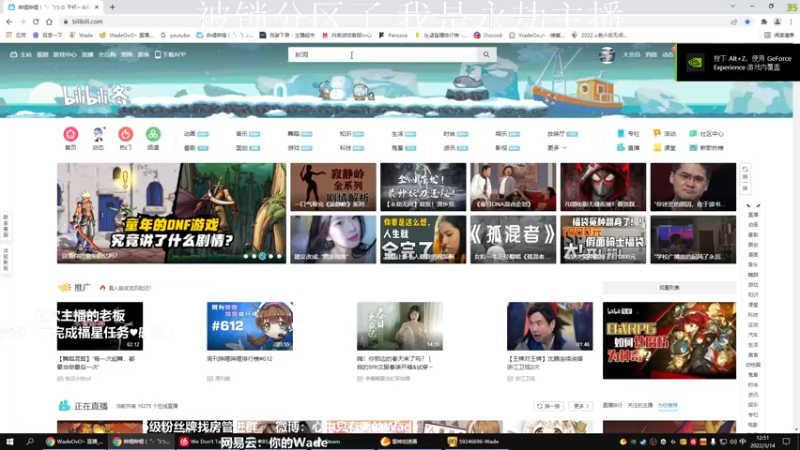
Task: Expand the right sidebar collapse chevron
Action: [753, 206]
